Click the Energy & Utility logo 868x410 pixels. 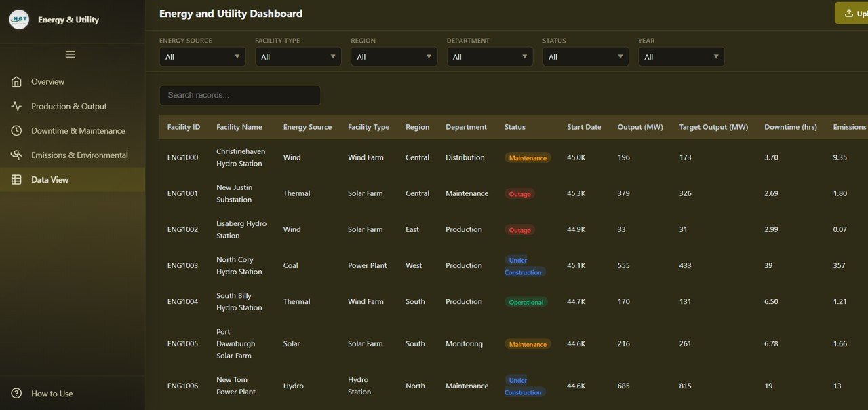tap(18, 20)
